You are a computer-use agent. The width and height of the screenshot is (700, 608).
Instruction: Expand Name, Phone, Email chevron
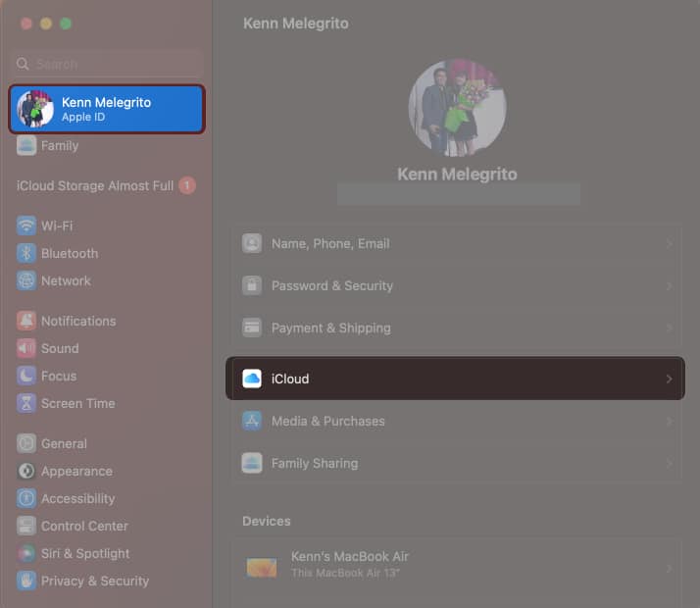[669, 243]
